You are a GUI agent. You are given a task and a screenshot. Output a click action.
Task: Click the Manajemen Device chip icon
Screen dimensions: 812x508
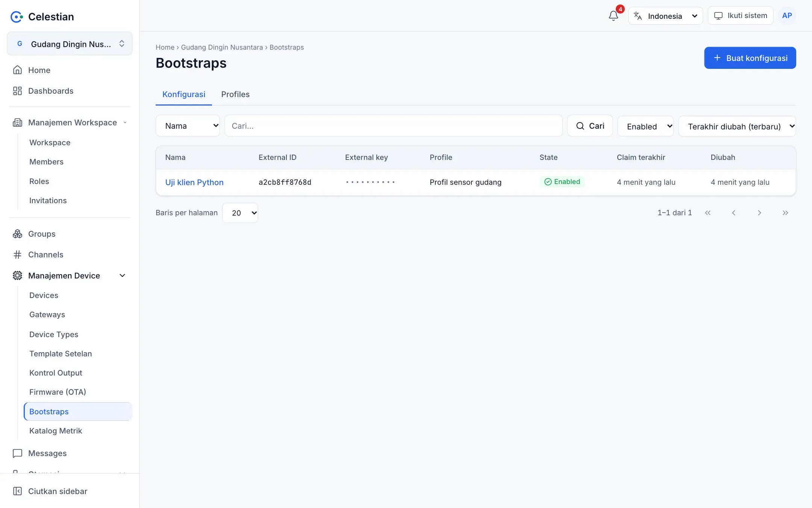coord(17,275)
